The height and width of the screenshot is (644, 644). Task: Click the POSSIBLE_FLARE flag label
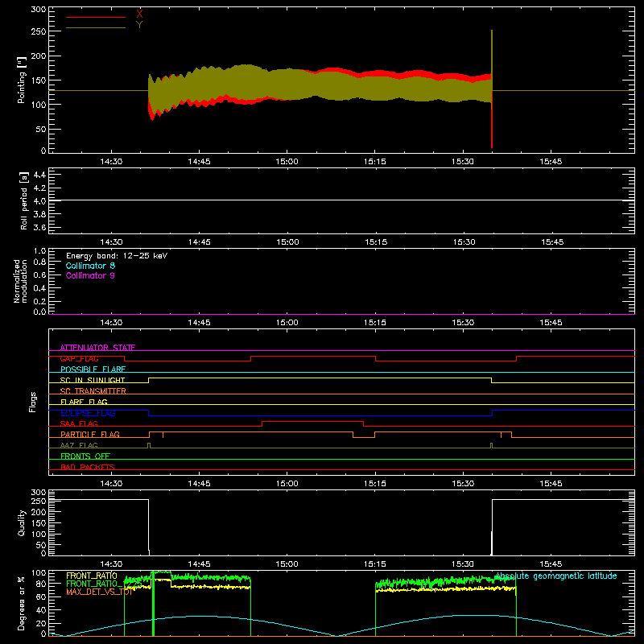[x=93, y=369]
